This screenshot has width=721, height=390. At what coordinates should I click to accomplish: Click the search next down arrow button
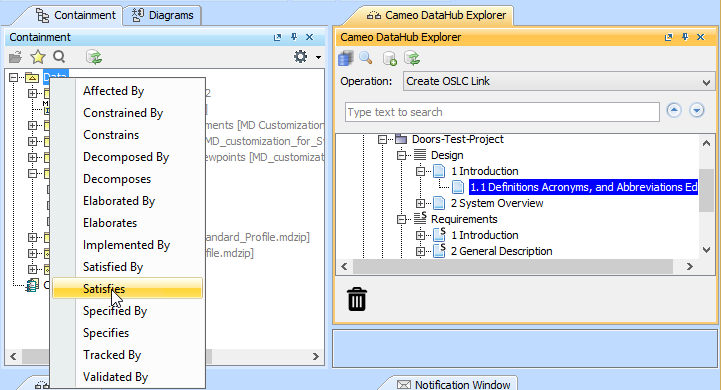click(697, 110)
